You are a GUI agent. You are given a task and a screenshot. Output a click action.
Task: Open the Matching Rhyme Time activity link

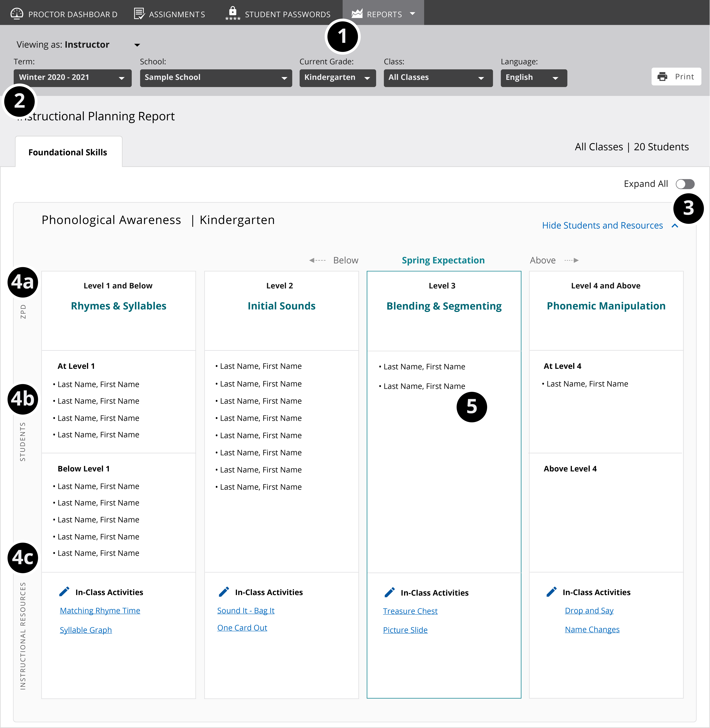(100, 610)
